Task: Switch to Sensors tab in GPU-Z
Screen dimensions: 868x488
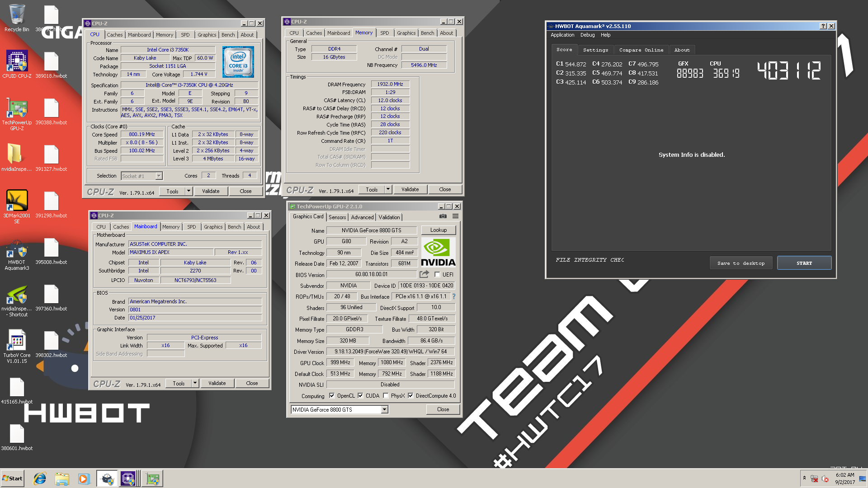Action: [337, 217]
